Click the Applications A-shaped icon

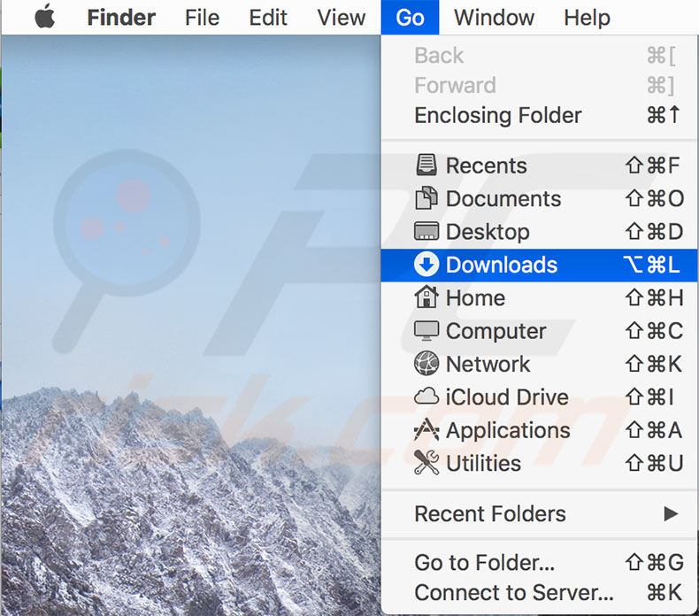pos(426,429)
